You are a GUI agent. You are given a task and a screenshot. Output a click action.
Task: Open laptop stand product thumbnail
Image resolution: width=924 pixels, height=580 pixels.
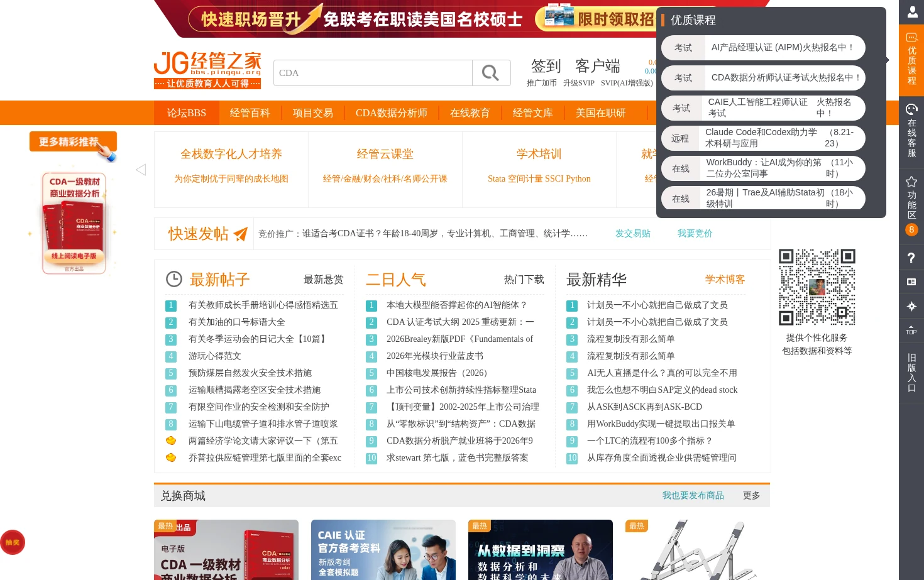[x=698, y=550]
